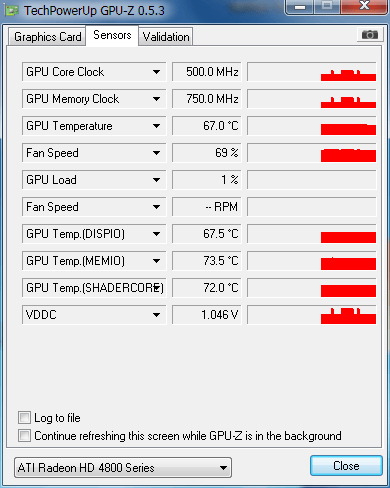This screenshot has height=488, width=390.
Task: Click the Close button
Action: (346, 466)
